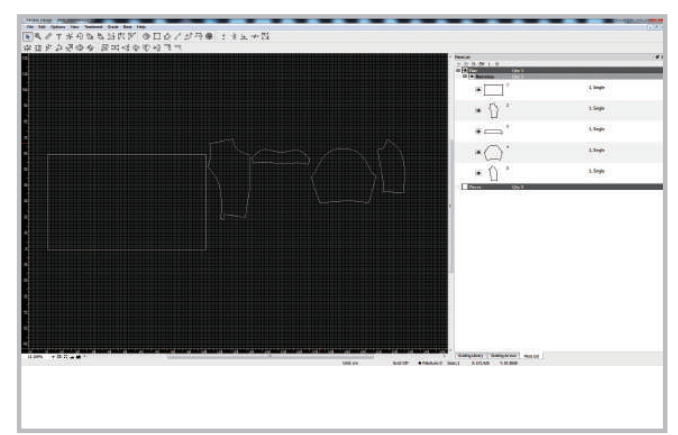Hide the rectangle piece via its eye
Screen dimensions: 678x435
pos(478,90)
